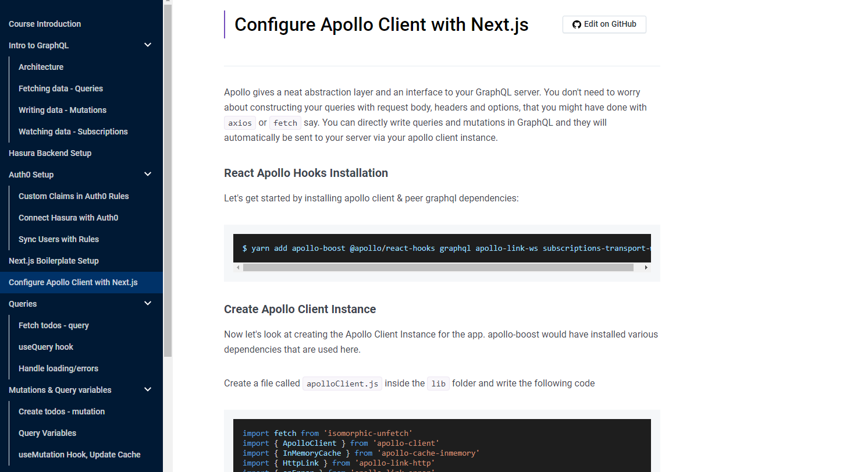This screenshot has height=472, width=868.
Task: Click the inline code 'apolloClient.js'
Action: point(343,384)
